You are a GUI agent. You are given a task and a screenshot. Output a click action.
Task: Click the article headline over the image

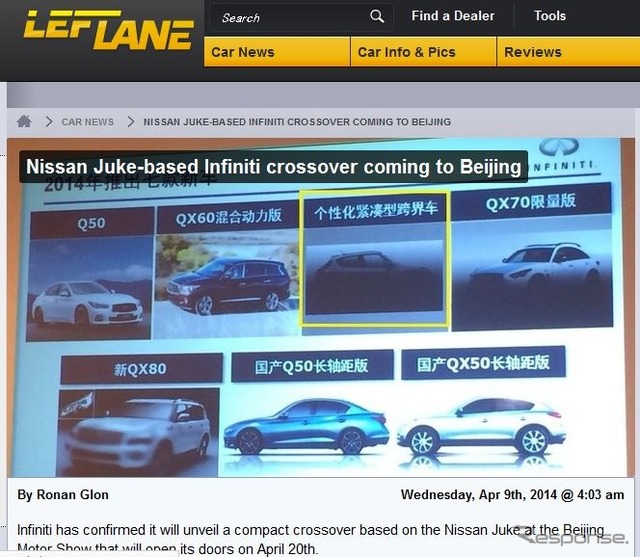(x=273, y=166)
